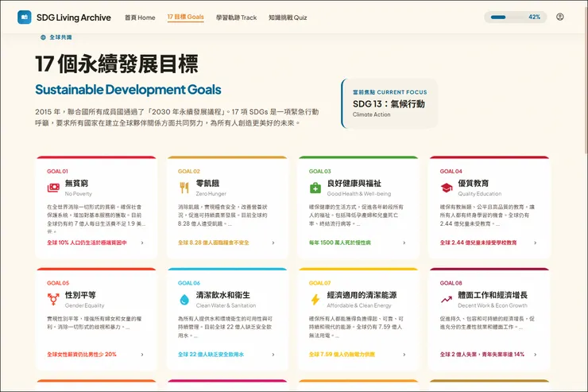Expand Goal 02 with its arrow chevron
Viewport: 588px width, 392px height.
click(273, 243)
